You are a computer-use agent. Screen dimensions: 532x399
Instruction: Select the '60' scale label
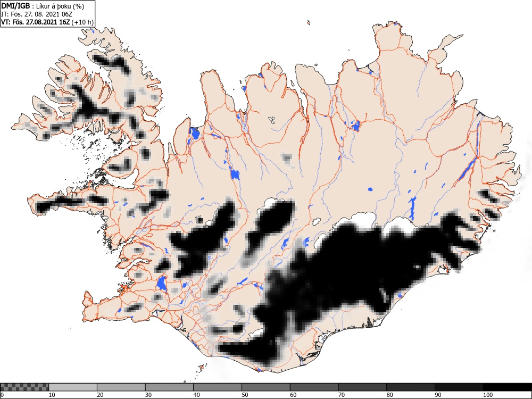(x=293, y=395)
